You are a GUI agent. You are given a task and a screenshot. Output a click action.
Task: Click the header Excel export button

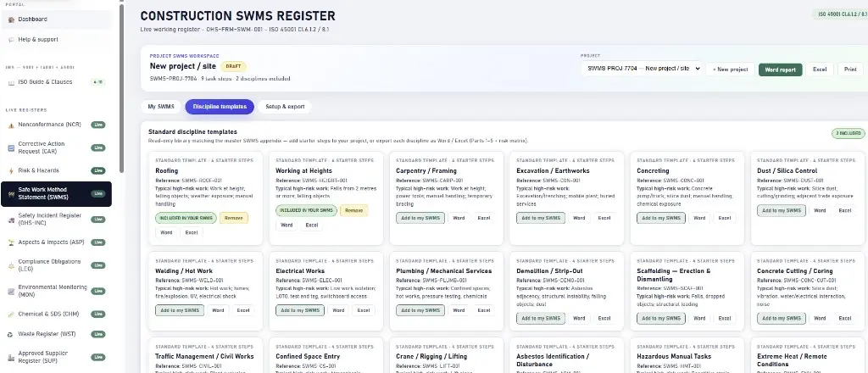pyautogui.click(x=820, y=70)
